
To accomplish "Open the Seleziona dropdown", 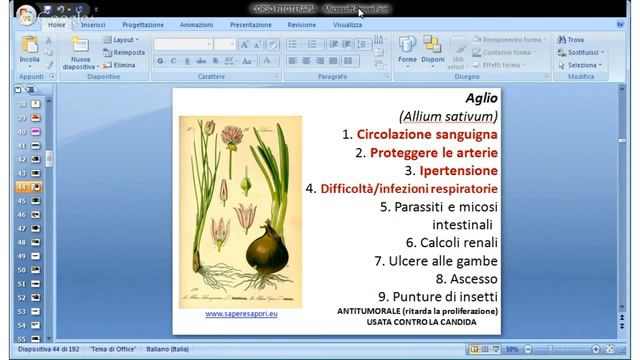I will click(580, 65).
